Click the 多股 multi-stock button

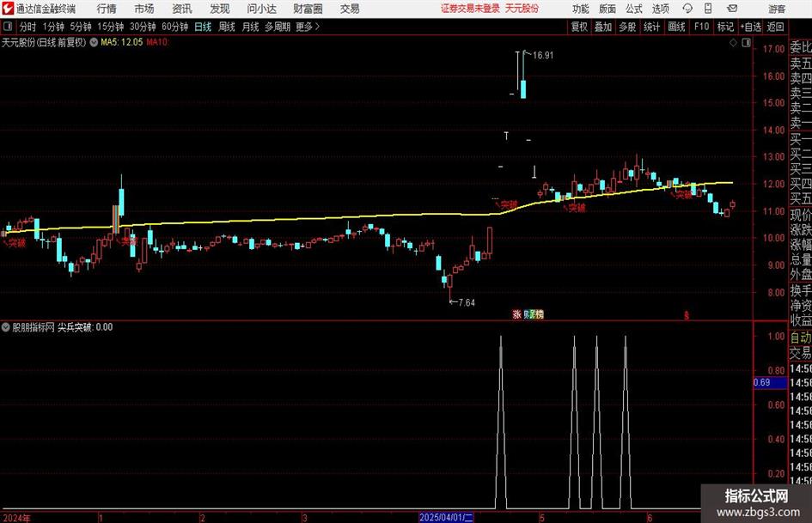[x=627, y=27]
